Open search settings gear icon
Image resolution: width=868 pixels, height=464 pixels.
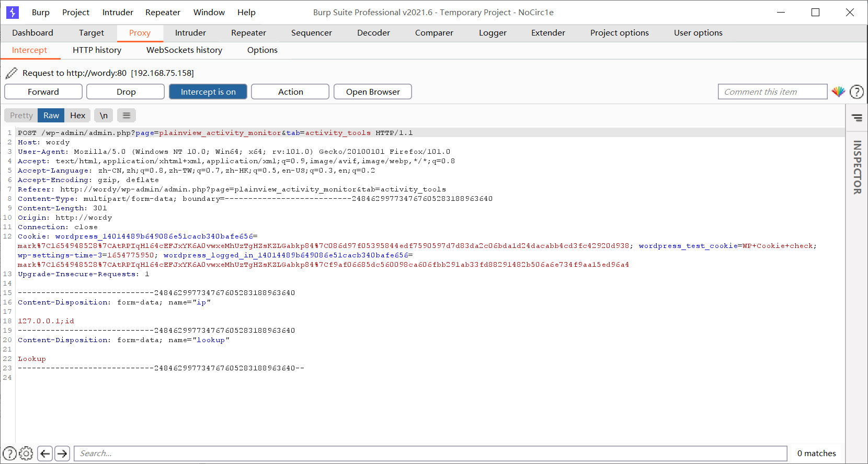tap(26, 453)
